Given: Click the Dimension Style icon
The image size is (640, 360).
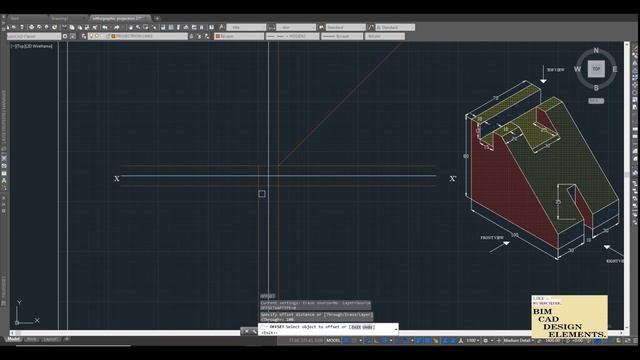Looking at the screenshot, I should [271, 27].
